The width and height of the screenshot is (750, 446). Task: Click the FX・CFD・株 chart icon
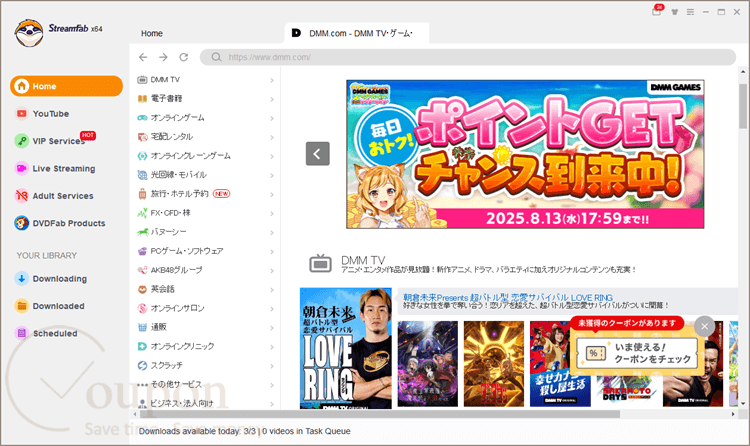[142, 213]
